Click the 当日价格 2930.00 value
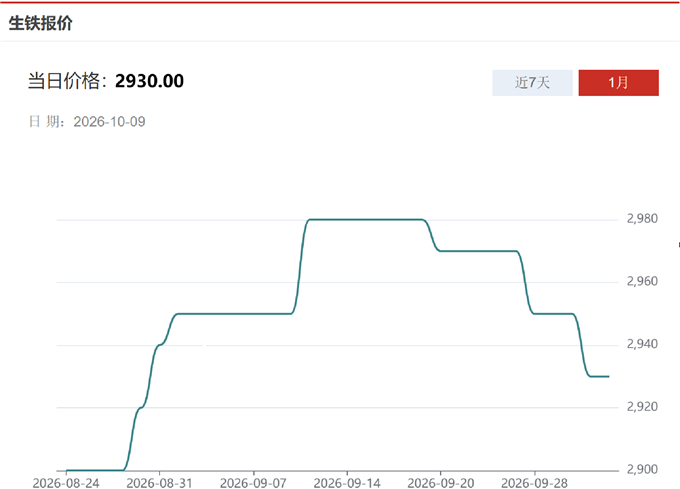 tap(149, 81)
